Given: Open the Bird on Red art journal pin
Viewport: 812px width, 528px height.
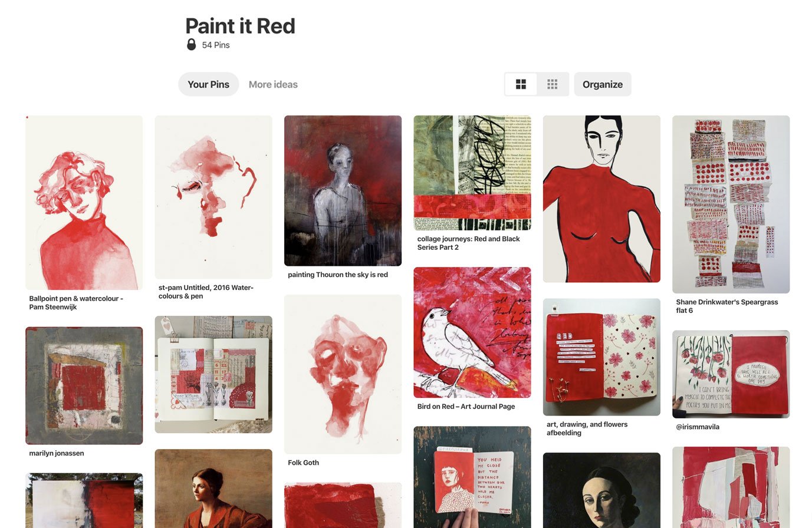Looking at the screenshot, I should tap(472, 333).
